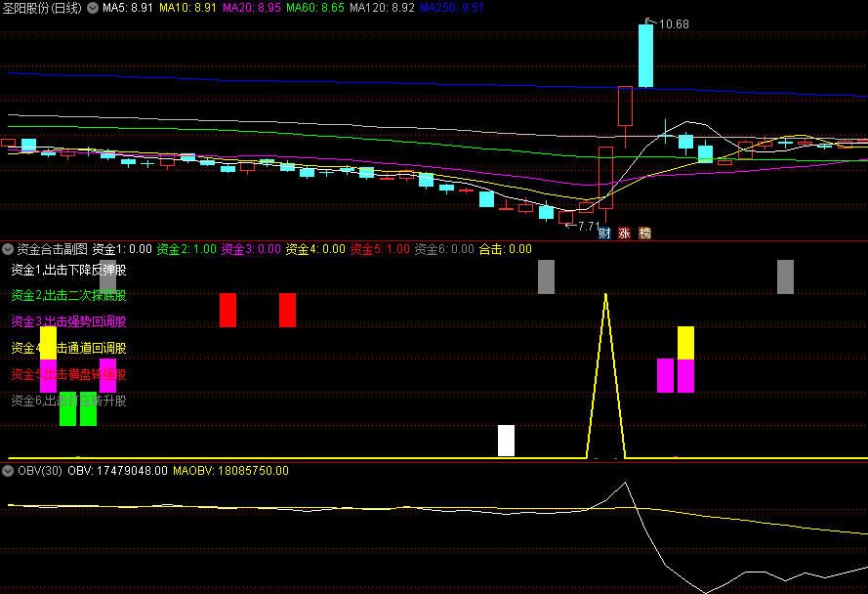Click the OBV: 17479048.00 value
868x594 pixels.
(117, 471)
